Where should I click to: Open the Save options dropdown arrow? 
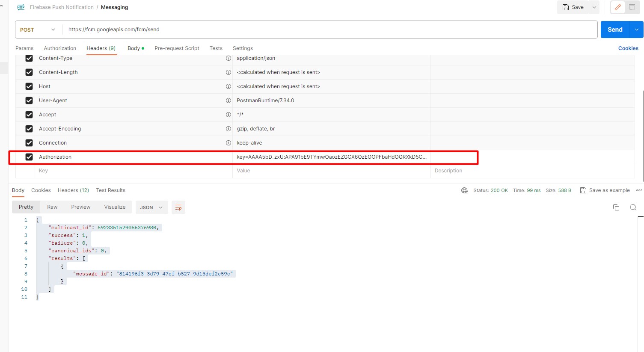click(x=594, y=7)
